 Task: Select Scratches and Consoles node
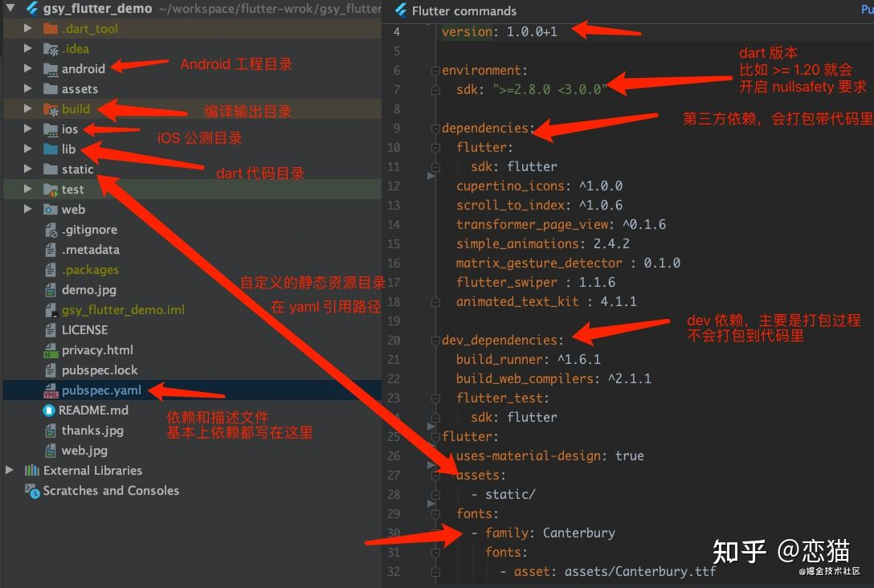point(111,491)
